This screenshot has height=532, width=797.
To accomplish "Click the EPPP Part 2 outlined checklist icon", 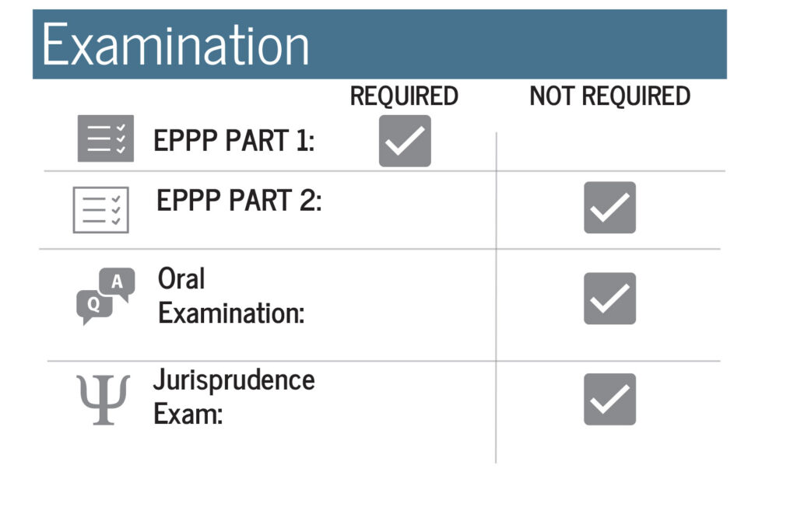I will coord(100,210).
